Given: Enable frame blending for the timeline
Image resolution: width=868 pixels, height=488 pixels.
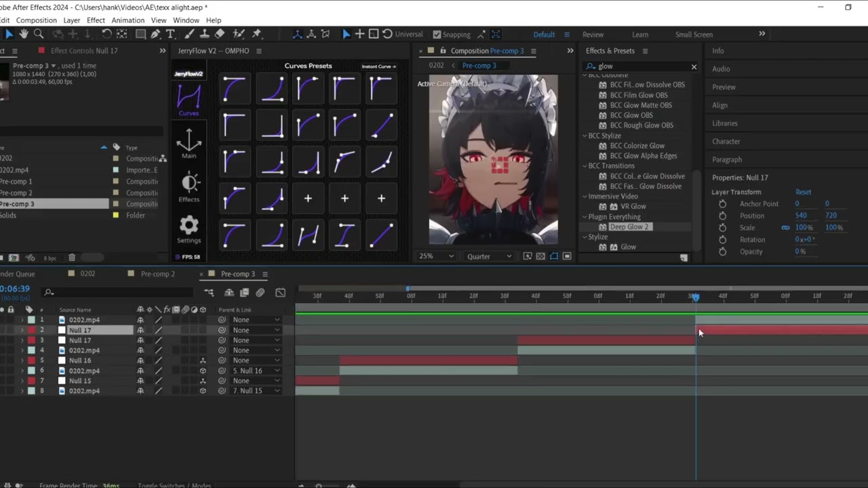Looking at the screenshot, I should tap(244, 293).
